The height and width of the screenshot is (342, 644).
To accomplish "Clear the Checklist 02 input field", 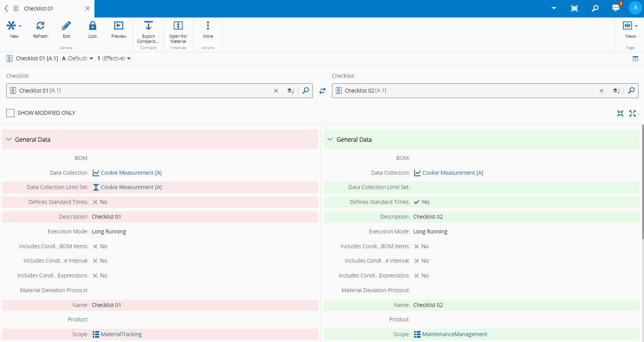I will (x=601, y=91).
